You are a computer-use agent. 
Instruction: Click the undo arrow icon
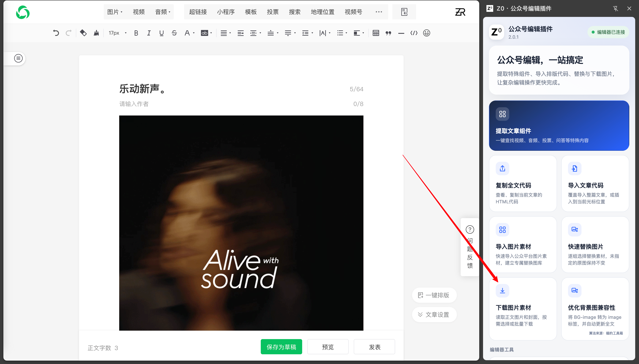tap(56, 33)
